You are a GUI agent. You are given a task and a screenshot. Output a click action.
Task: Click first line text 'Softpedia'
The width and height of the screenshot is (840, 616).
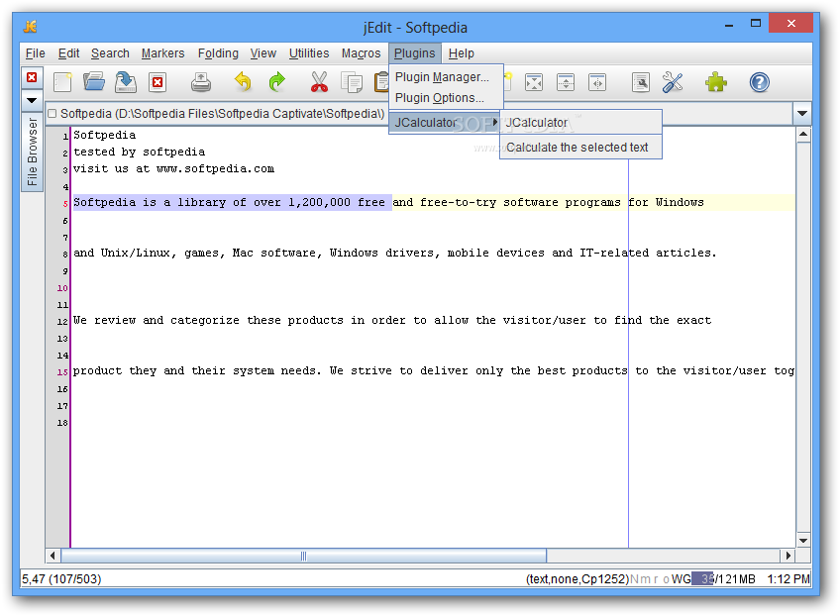pos(104,135)
